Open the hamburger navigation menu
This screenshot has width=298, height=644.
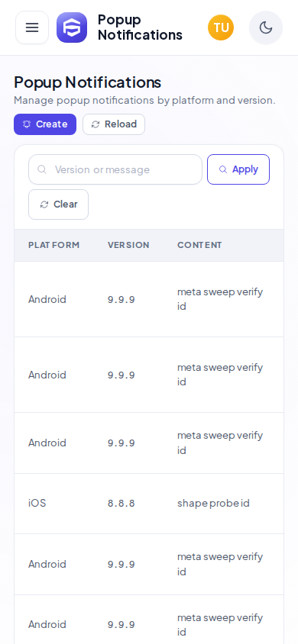point(32,27)
